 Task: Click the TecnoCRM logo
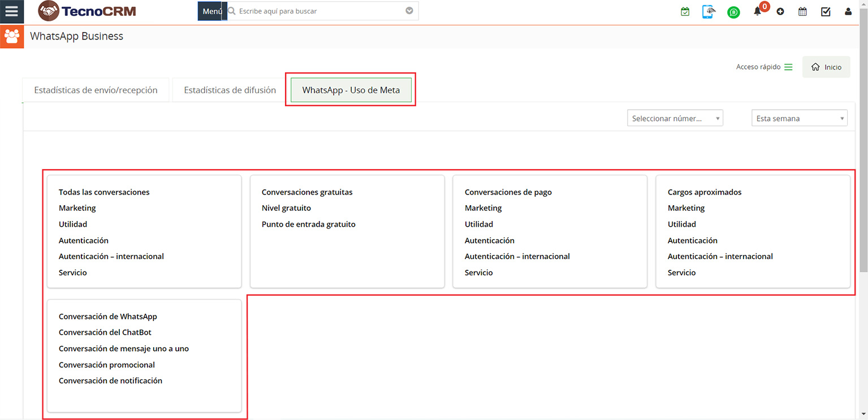87,11
